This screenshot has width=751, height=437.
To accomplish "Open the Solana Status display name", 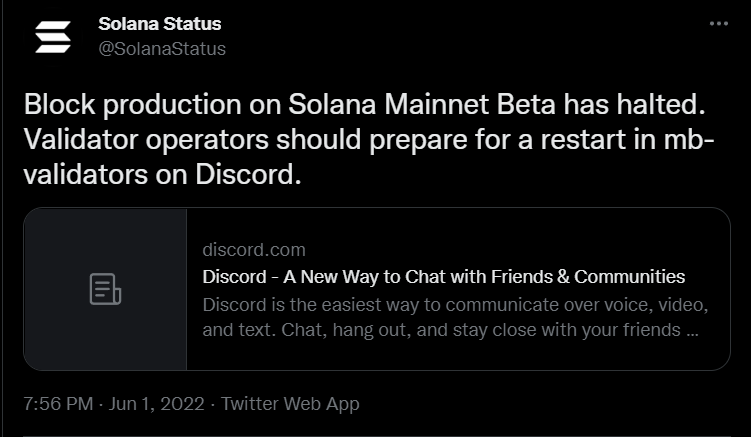I will click(160, 23).
